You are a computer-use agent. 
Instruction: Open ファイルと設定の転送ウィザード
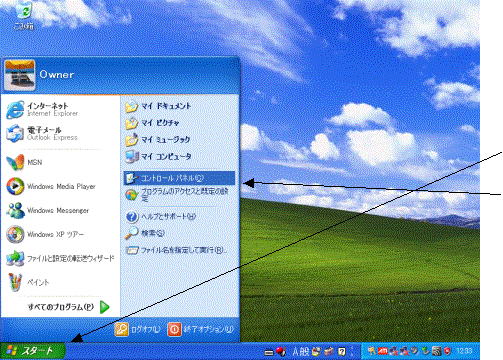tap(61, 258)
